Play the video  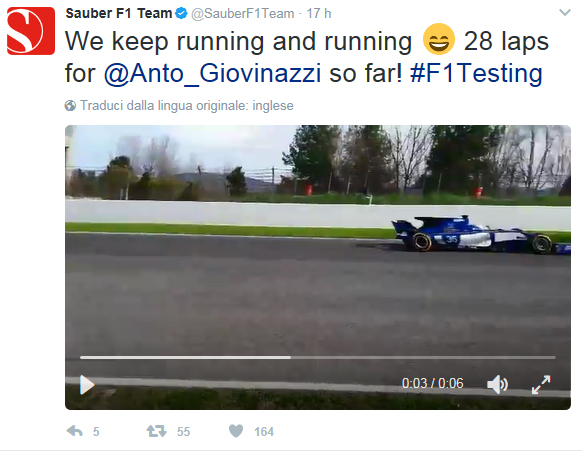(x=87, y=384)
